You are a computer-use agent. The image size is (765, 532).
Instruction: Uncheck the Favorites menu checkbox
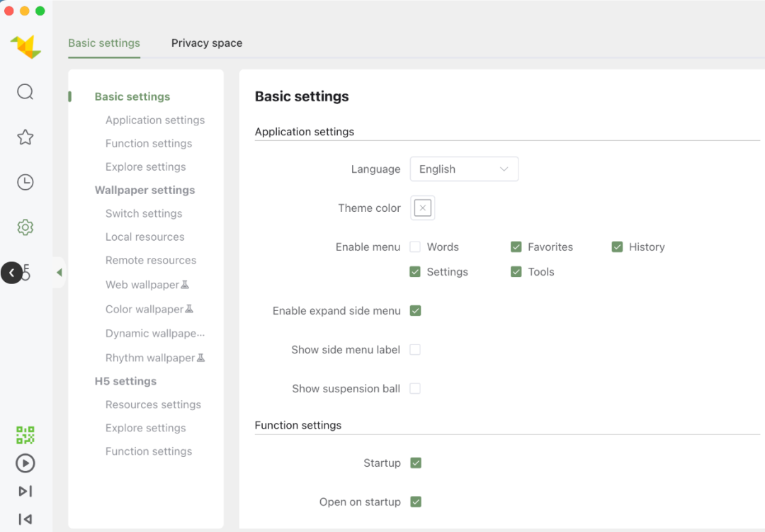point(516,247)
